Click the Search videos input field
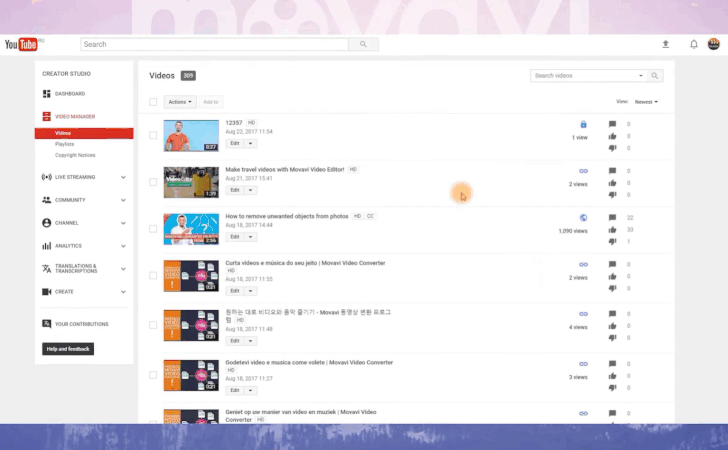This screenshot has width=728, height=450. coord(583,76)
